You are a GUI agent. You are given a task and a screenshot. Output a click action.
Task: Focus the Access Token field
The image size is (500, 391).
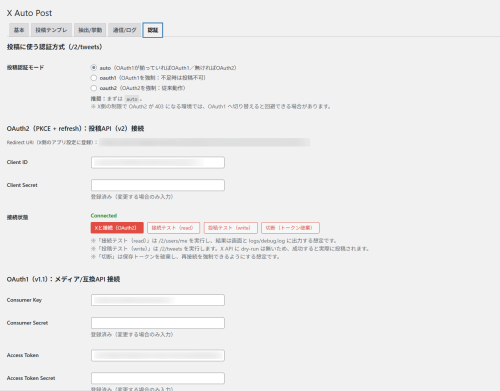158,355
